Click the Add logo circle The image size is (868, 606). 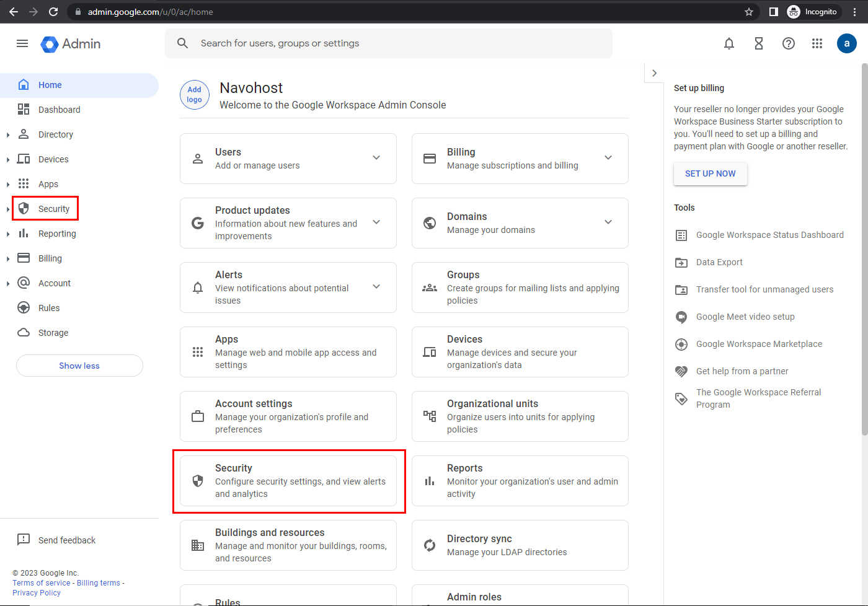click(x=195, y=95)
